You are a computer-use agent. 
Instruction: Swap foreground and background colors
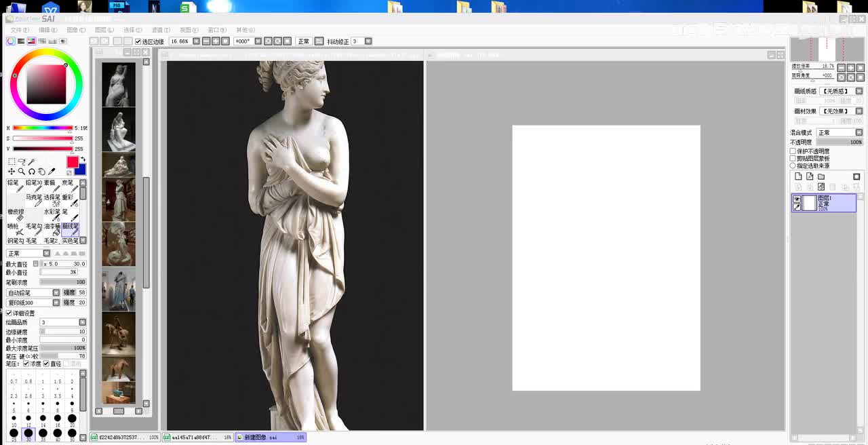tap(83, 159)
